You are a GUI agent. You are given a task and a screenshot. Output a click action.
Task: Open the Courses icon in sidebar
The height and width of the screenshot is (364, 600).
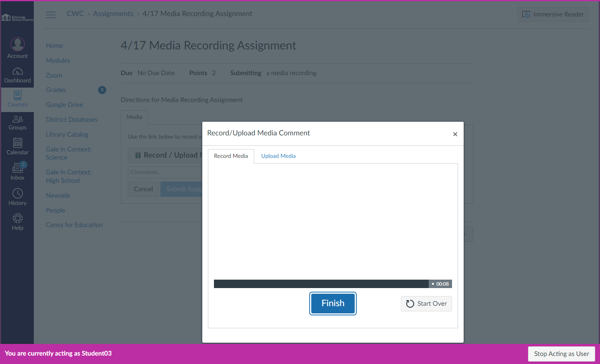click(17, 99)
